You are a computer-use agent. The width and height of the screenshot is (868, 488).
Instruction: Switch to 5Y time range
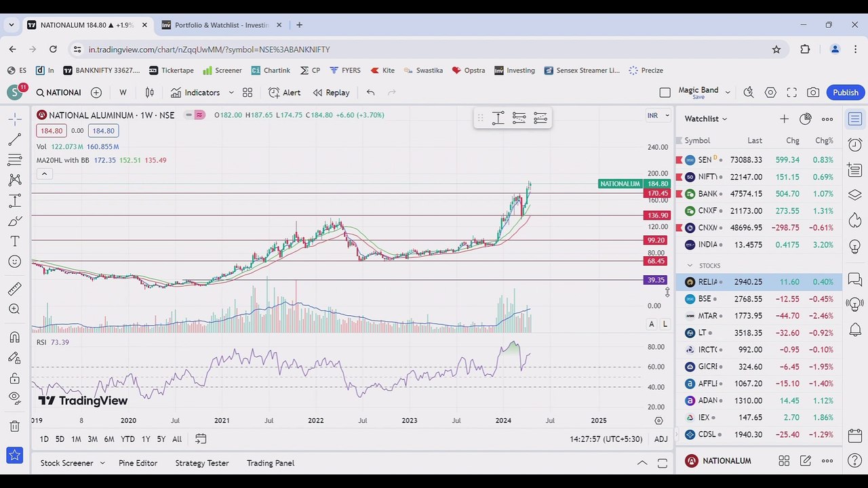click(x=161, y=439)
